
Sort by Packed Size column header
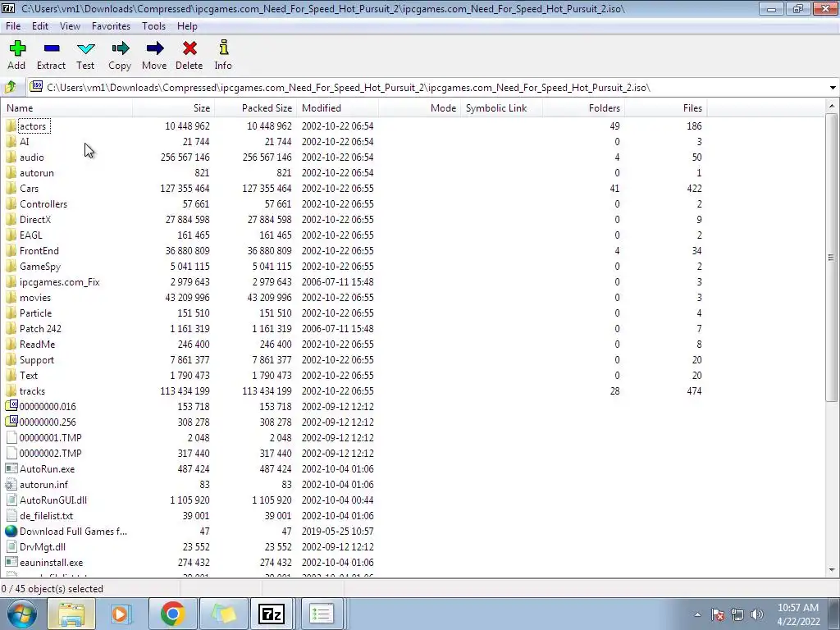pyautogui.click(x=256, y=107)
